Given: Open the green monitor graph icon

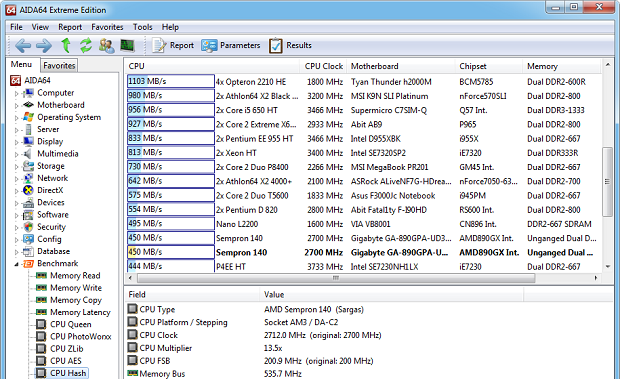Looking at the screenshot, I should [x=127, y=45].
